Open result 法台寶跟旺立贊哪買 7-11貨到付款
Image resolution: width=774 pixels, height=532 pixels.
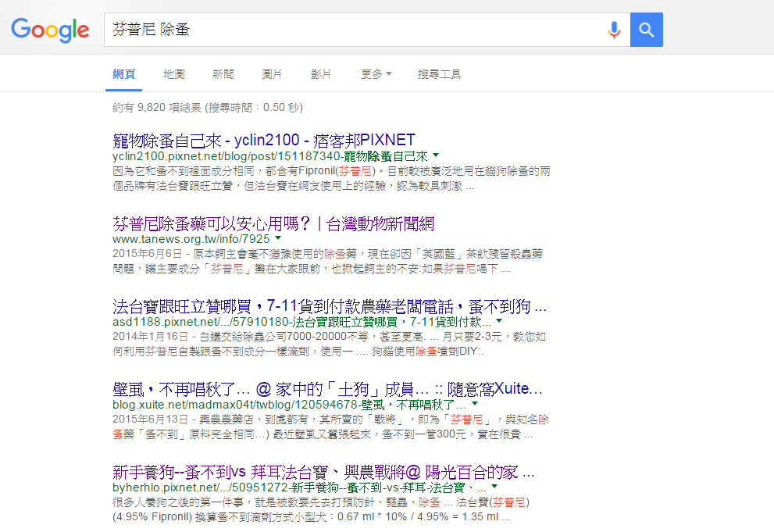point(330,307)
